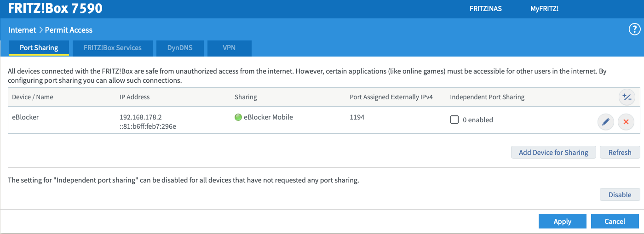The image size is (644, 234).
Task: Delete eBlocker entry with red X icon
Action: (626, 122)
